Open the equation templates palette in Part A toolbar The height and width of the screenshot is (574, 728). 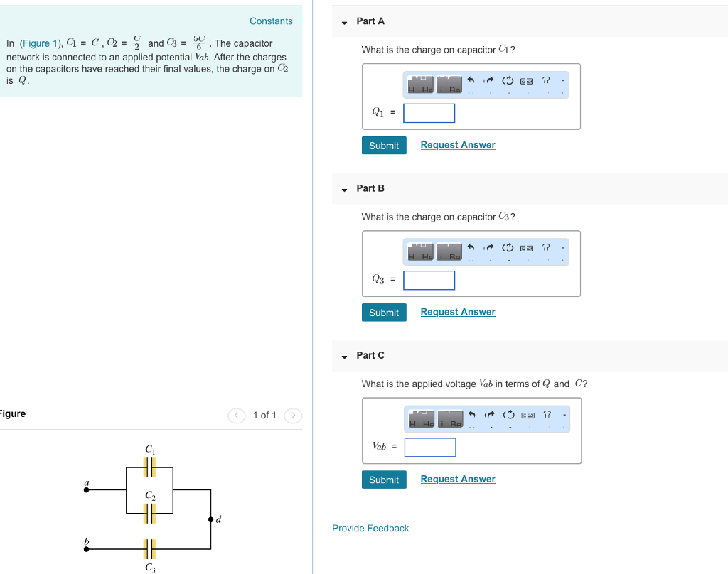point(421,82)
